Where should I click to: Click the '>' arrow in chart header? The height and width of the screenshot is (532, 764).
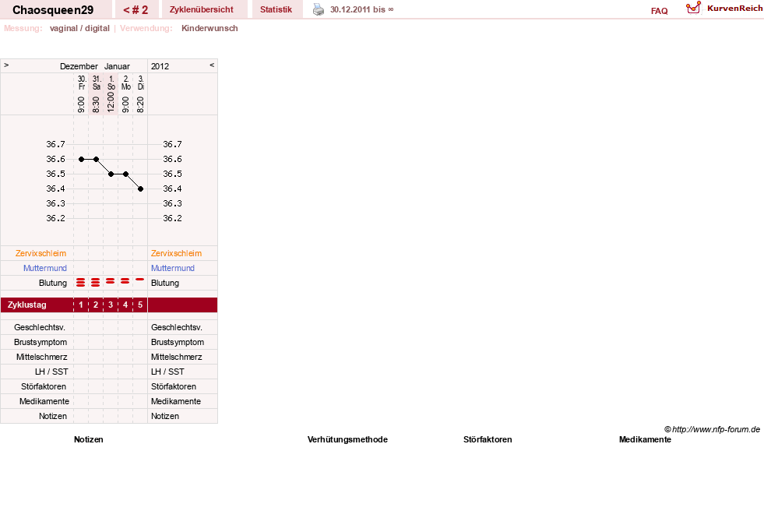pyautogui.click(x=6, y=65)
